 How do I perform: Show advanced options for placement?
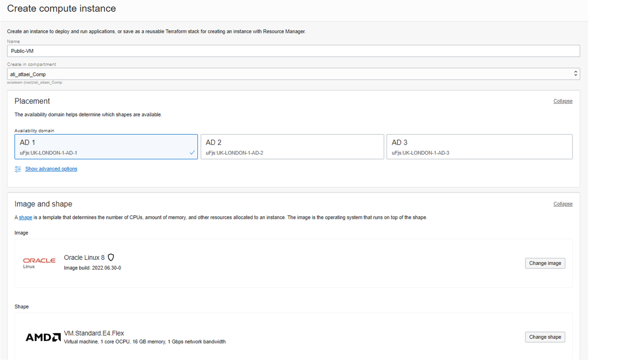point(51,169)
